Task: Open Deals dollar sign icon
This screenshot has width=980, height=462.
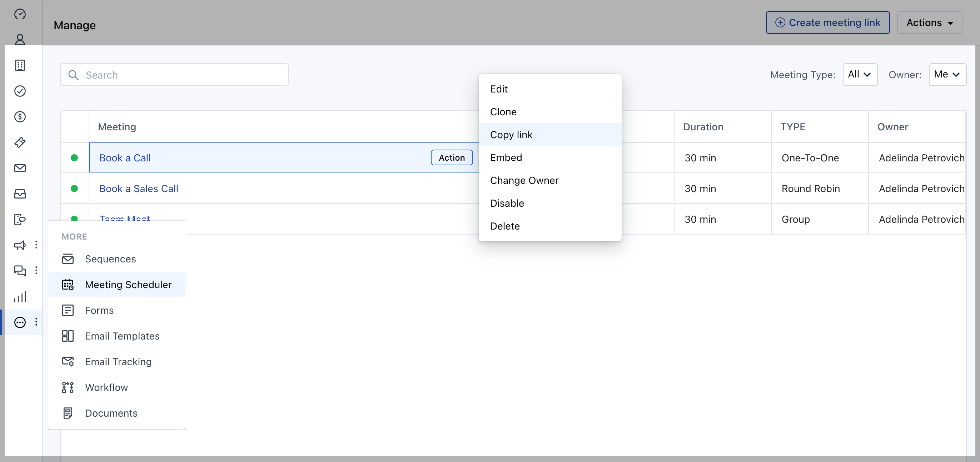Action: (20, 117)
